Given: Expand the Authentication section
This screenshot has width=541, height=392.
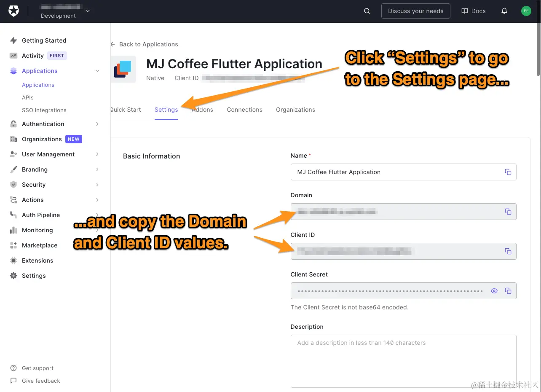Looking at the screenshot, I should 42,124.
